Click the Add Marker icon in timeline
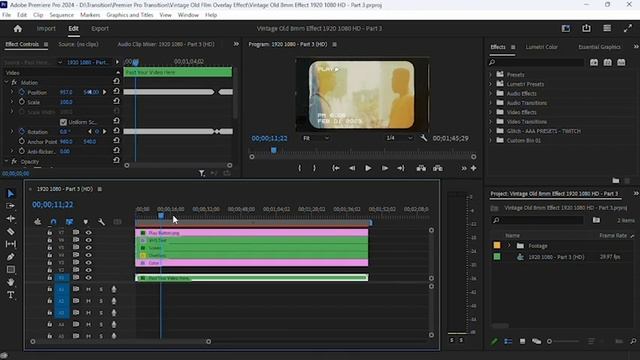This screenshot has height=360, width=640. (x=86, y=222)
